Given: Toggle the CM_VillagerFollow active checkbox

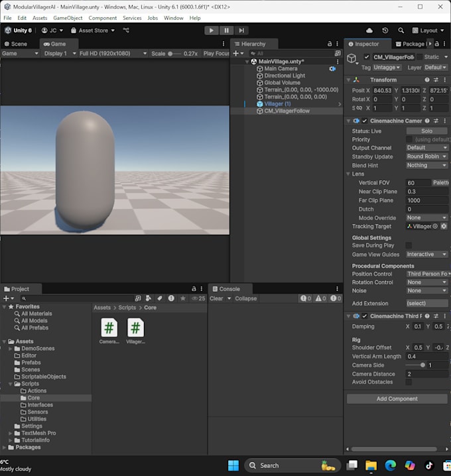Looking at the screenshot, I should [367, 57].
